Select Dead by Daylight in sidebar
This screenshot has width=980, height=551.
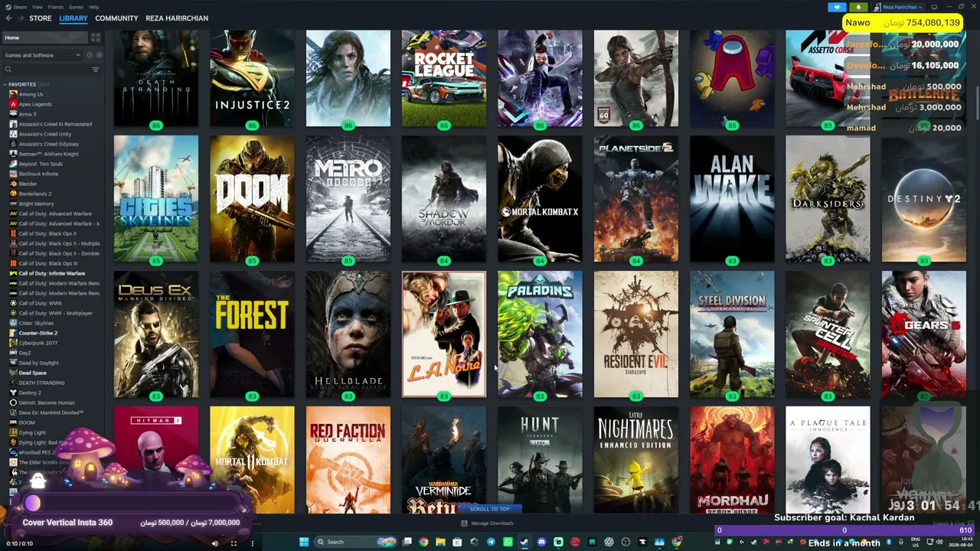tap(38, 363)
